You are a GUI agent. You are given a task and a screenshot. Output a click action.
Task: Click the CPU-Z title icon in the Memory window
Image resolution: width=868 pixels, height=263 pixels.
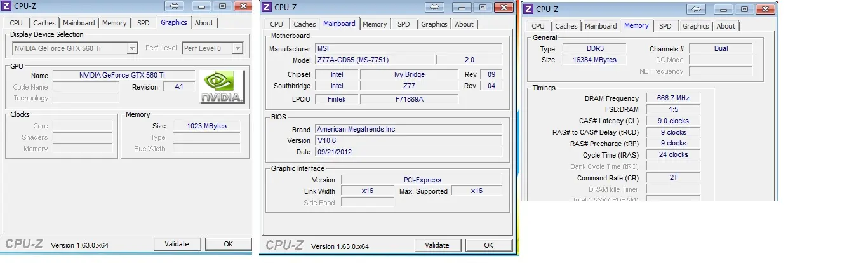coord(528,9)
